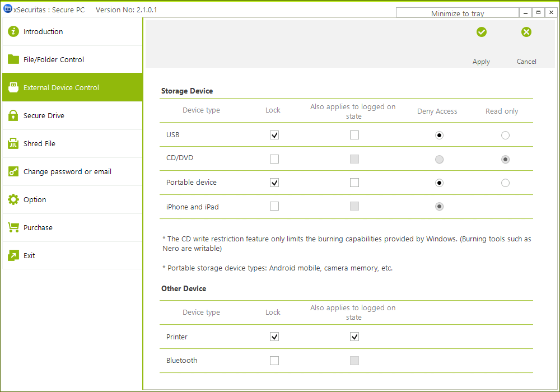This screenshot has width=560, height=392.
Task: Enable Portable device logged on state
Action: click(x=354, y=183)
